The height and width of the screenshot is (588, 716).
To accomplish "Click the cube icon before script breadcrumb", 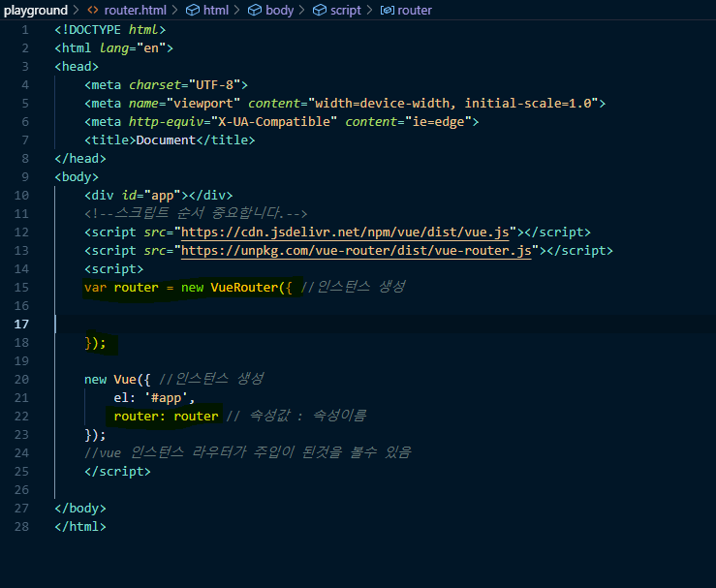I will click(x=320, y=10).
